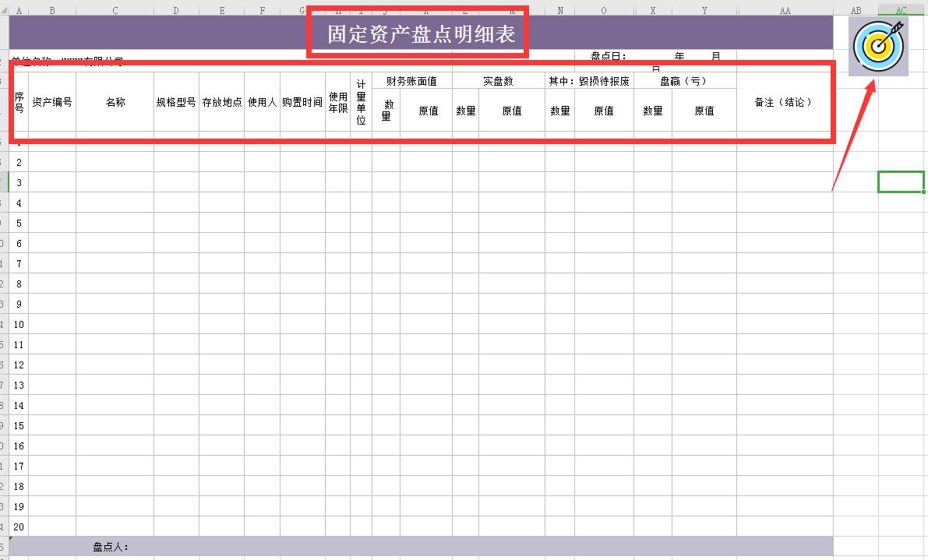928x560 pixels.
Task: Click column header AC
Action: click(x=901, y=10)
